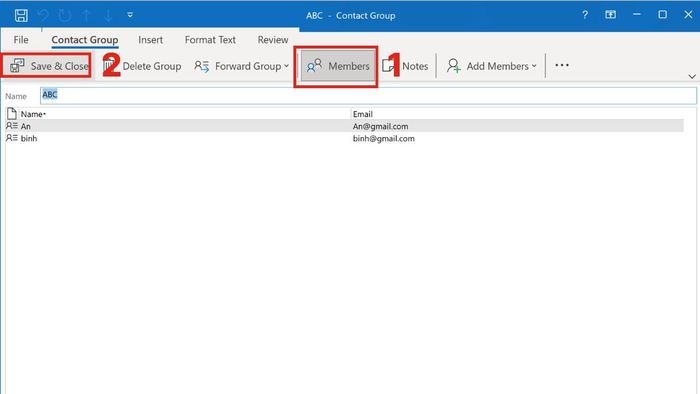Click the Redo arrow in title bar

coord(65,16)
